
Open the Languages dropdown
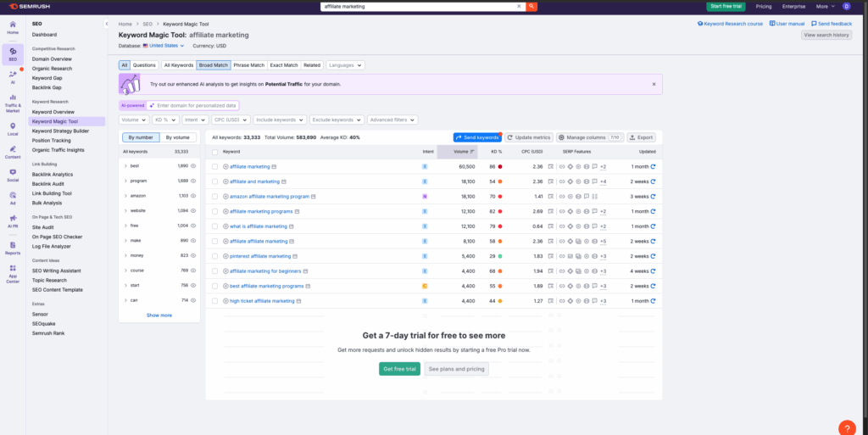coord(346,65)
